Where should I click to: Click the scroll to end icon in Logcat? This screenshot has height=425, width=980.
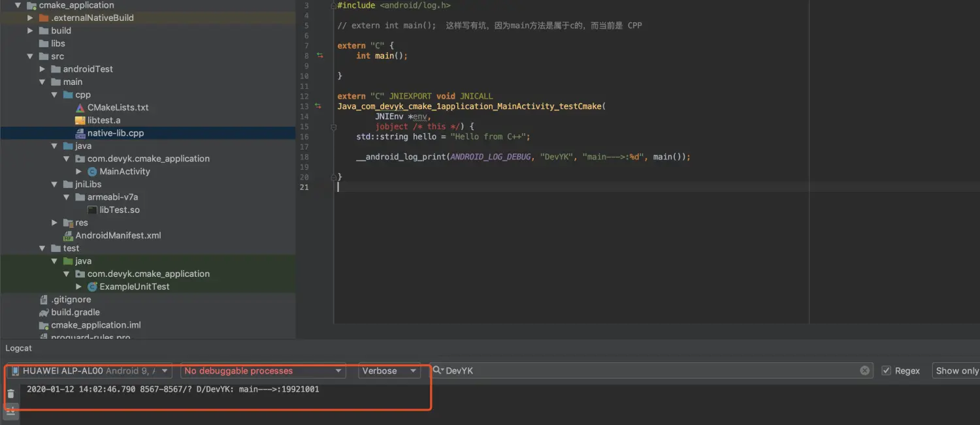pos(10,411)
